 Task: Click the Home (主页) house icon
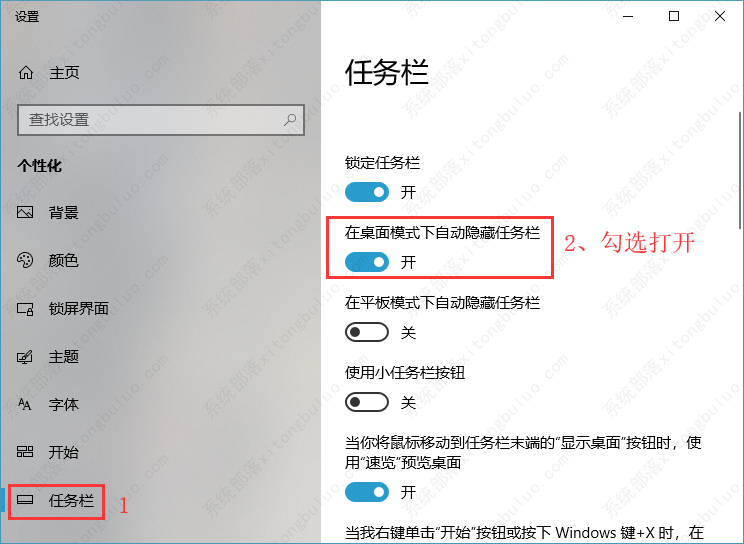coord(26,73)
